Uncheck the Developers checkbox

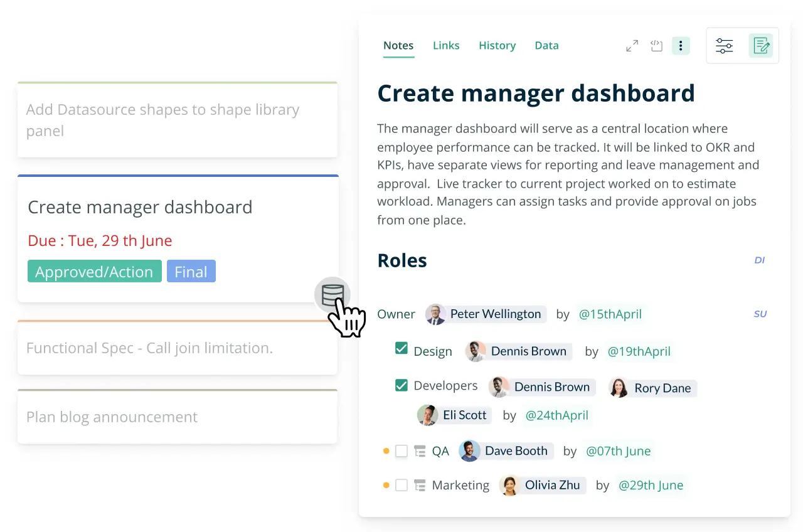coord(401,385)
